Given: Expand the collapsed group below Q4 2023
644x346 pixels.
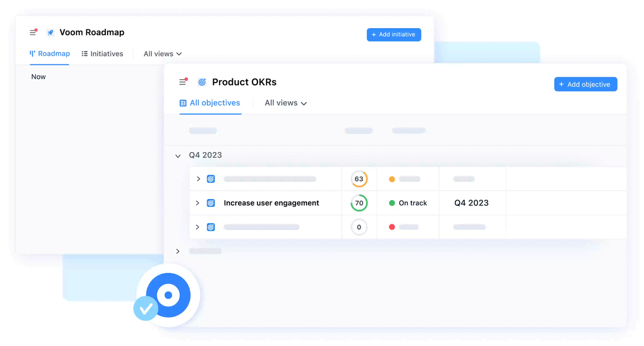Looking at the screenshot, I should [178, 251].
